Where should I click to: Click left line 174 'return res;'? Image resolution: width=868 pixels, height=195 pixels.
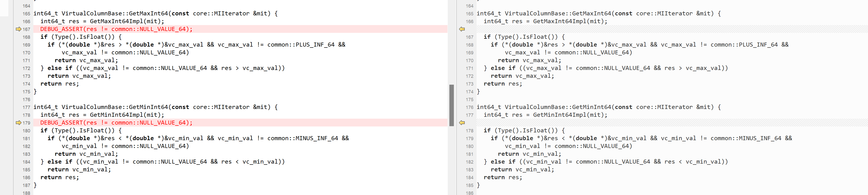(x=60, y=84)
